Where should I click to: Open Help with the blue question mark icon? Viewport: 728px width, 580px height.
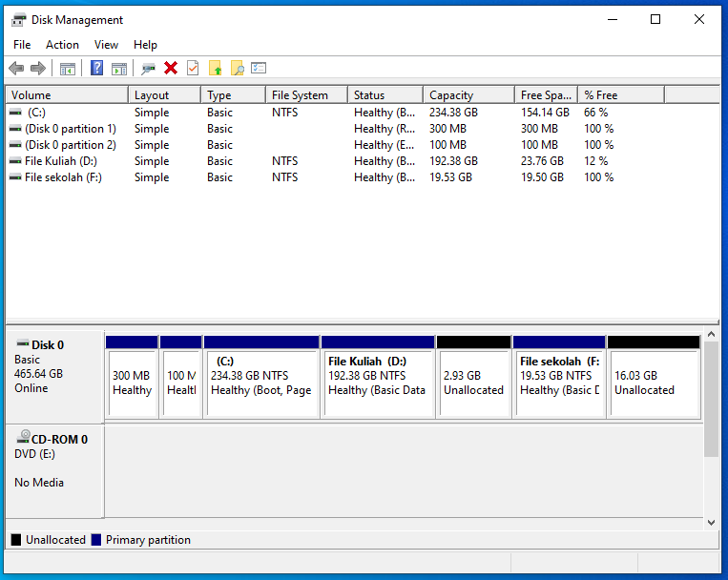click(96, 69)
